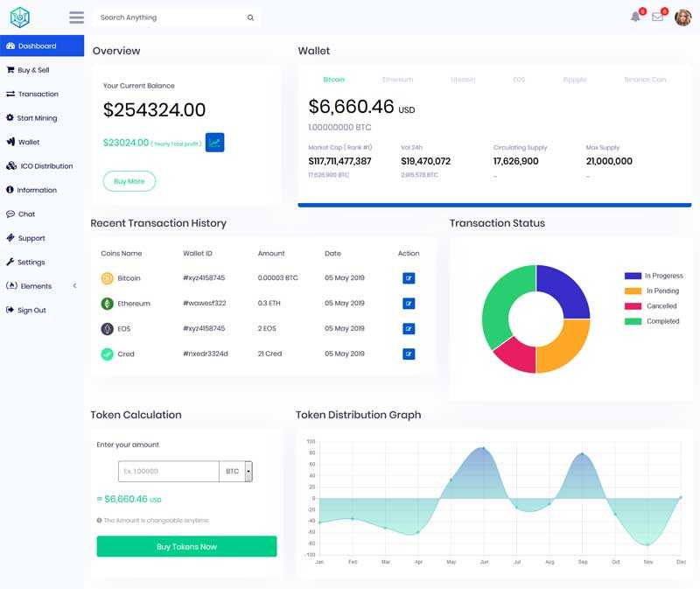Open the mail envelope icon
Image resolution: width=700 pixels, height=589 pixels.
(x=658, y=17)
